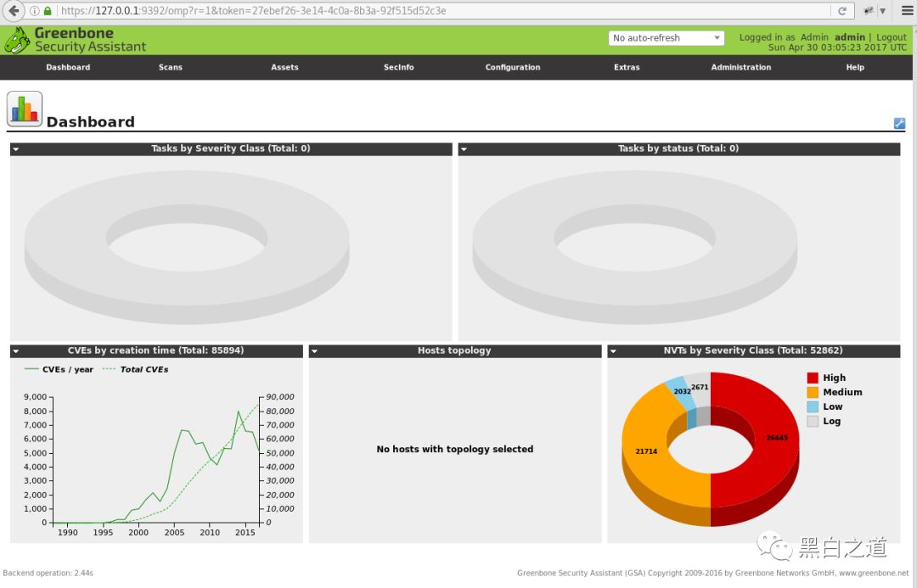Click the Low blue legend swatch
917x588 pixels.
[813, 406]
